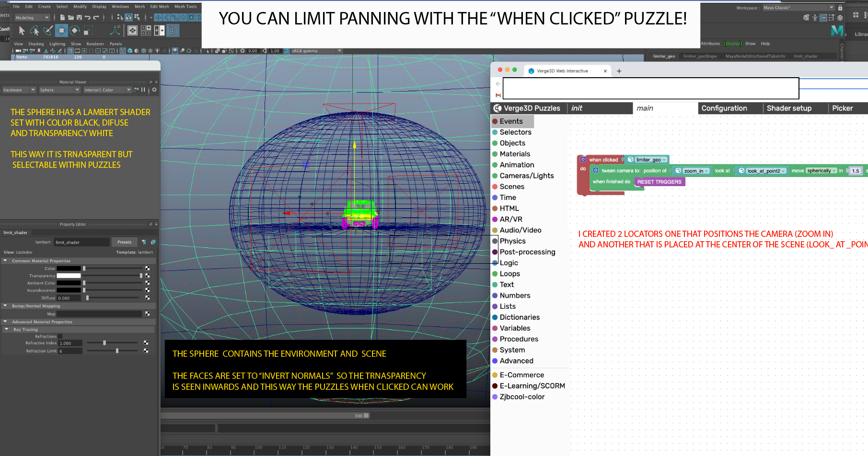The image size is (868, 456).
Task: Click the Open Scene folder icon
Action: click(x=71, y=17)
